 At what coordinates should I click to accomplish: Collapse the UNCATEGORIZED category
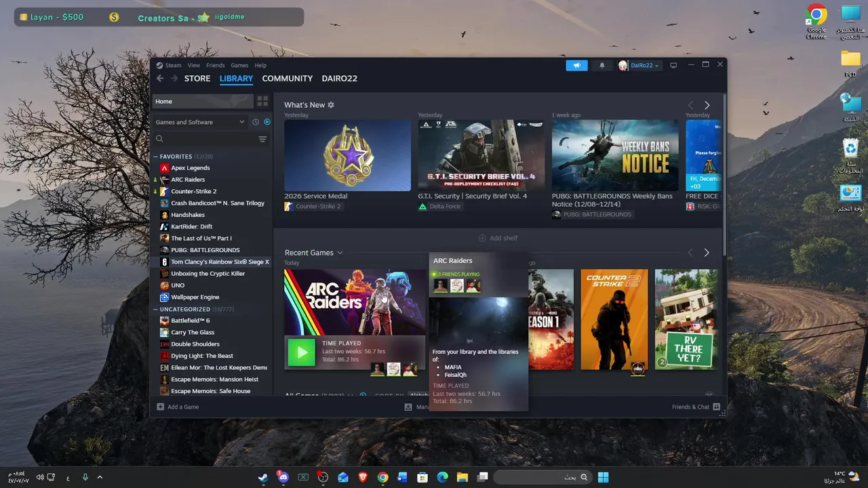[x=155, y=309]
